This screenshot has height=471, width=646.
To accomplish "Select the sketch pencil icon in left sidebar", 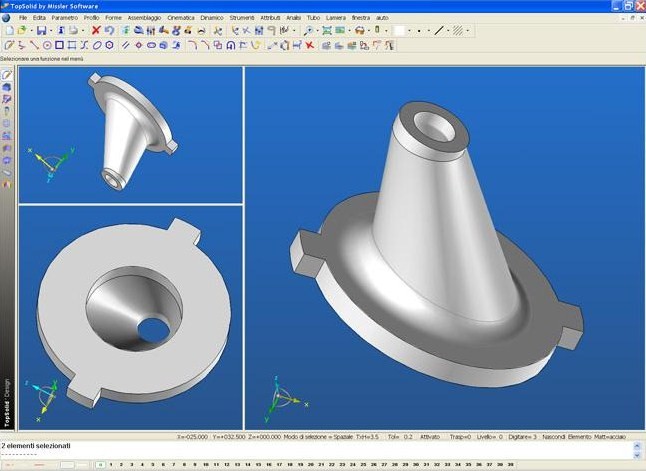I will click(7, 75).
